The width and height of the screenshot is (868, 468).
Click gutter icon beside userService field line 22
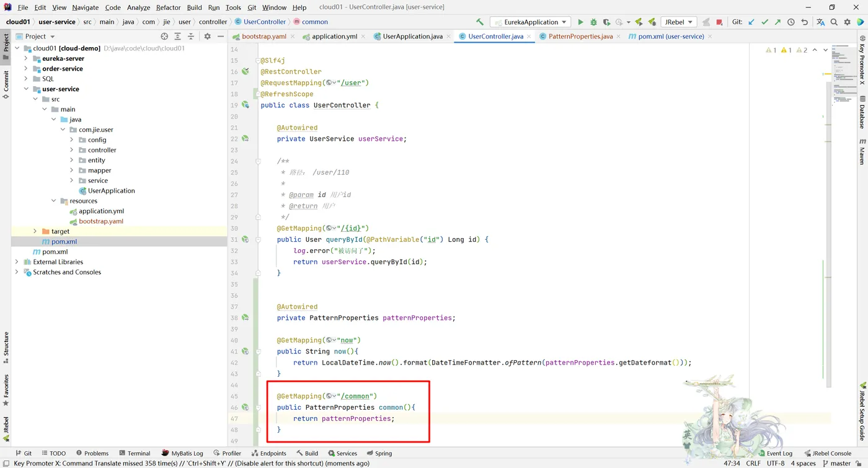[246, 138]
